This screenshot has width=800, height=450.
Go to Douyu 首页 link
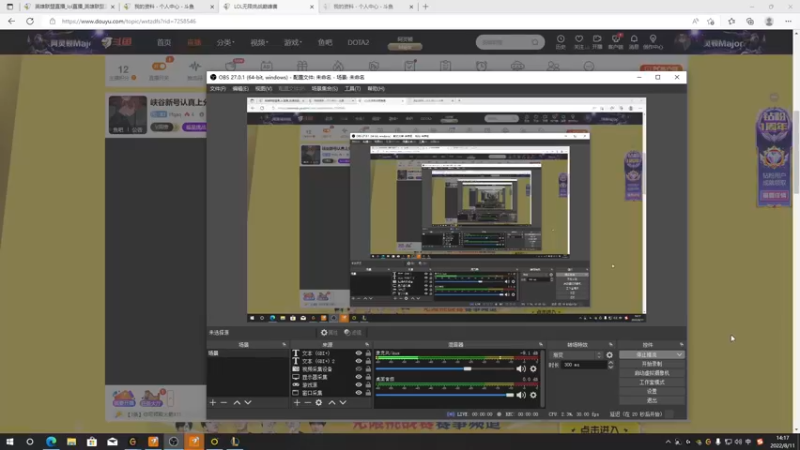(x=164, y=42)
